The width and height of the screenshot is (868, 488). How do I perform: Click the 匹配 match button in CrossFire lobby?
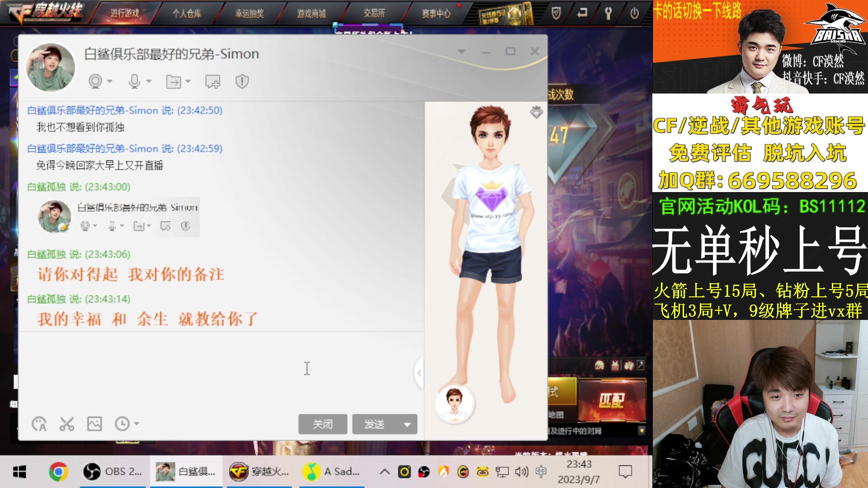tap(612, 401)
